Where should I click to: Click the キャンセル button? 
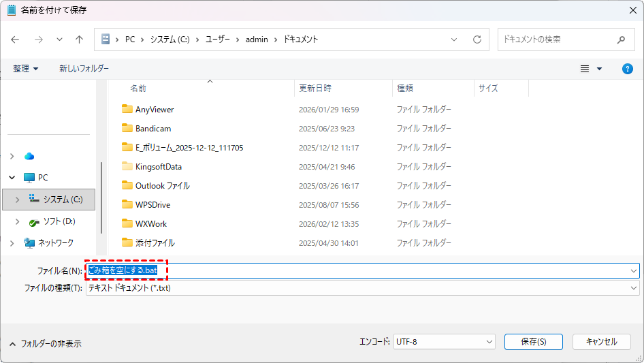tap(601, 342)
